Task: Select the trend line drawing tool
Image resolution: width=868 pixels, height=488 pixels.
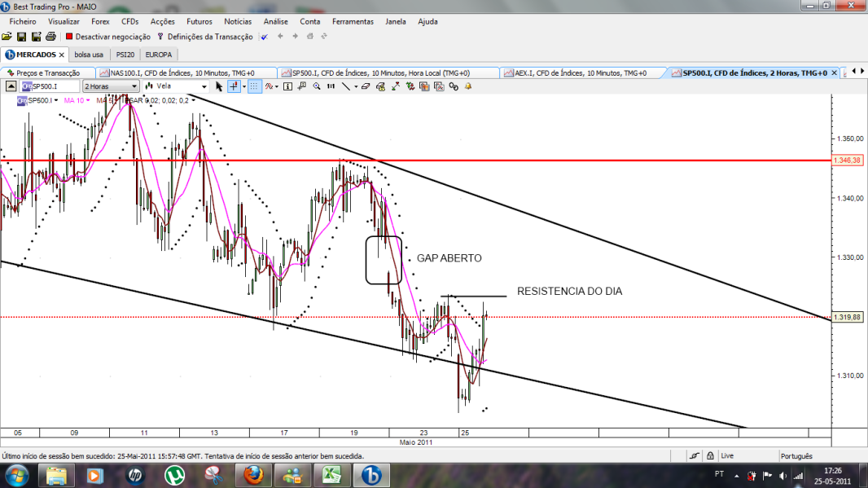Action: pyautogui.click(x=346, y=86)
